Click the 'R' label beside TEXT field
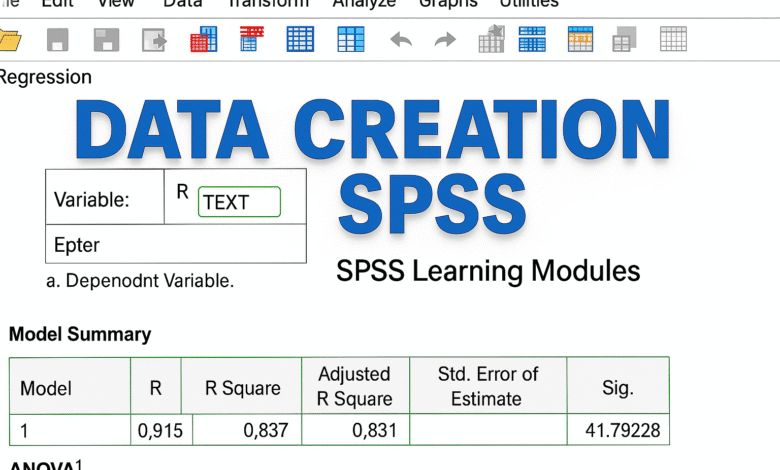This screenshot has width=780, height=470. click(183, 191)
